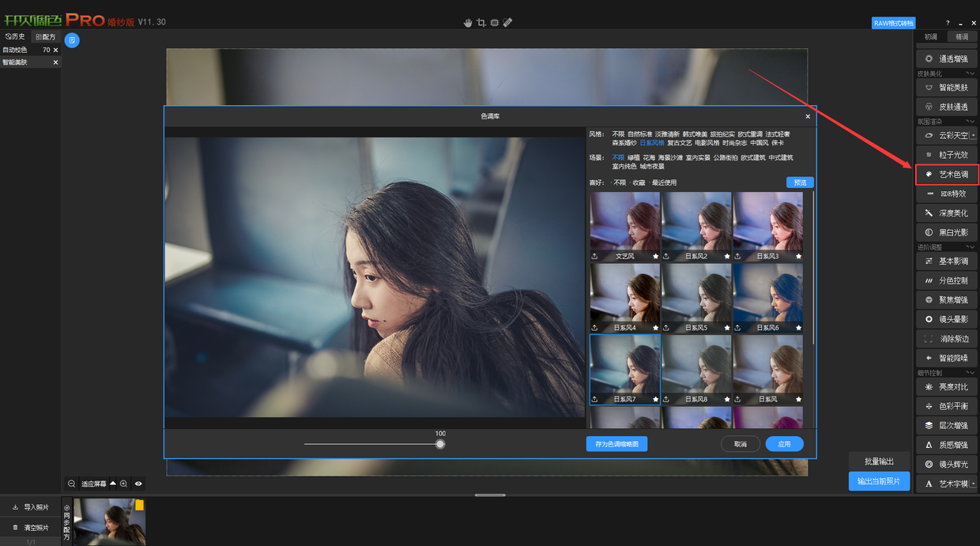Select the hand pan tool
Viewport: 980px width, 546px height.
468,23
